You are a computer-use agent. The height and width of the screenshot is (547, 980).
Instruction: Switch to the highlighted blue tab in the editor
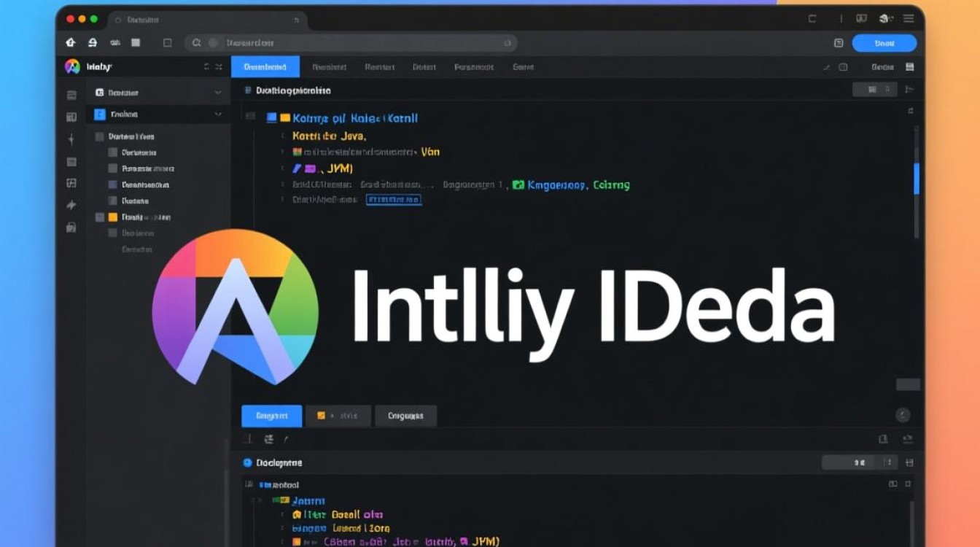[x=265, y=66]
